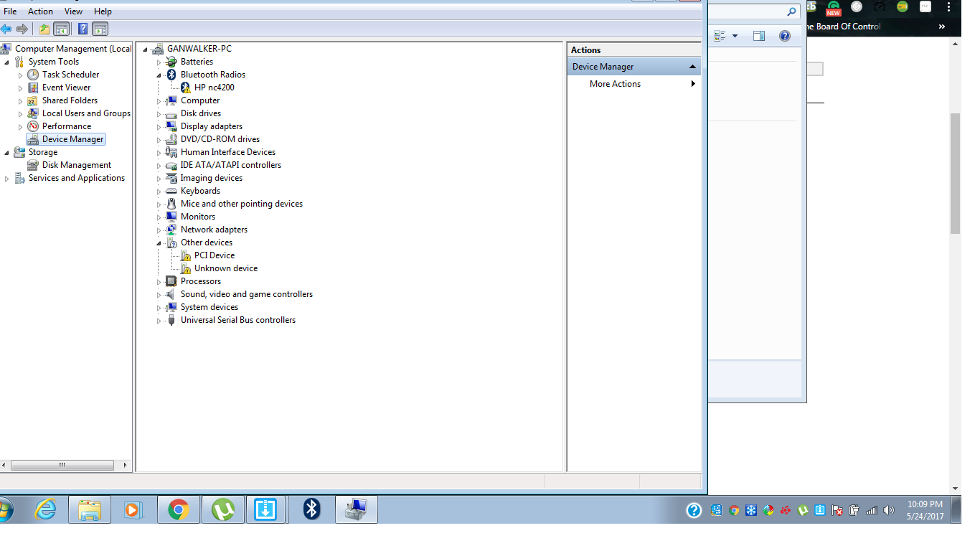Click the Keyboards category icon
The height and width of the screenshot is (551, 980).
(x=171, y=191)
